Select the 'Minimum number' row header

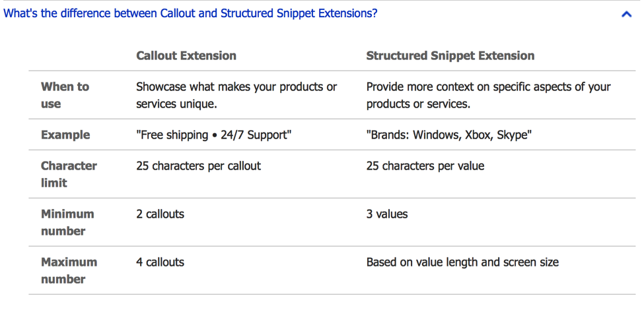coord(67,222)
